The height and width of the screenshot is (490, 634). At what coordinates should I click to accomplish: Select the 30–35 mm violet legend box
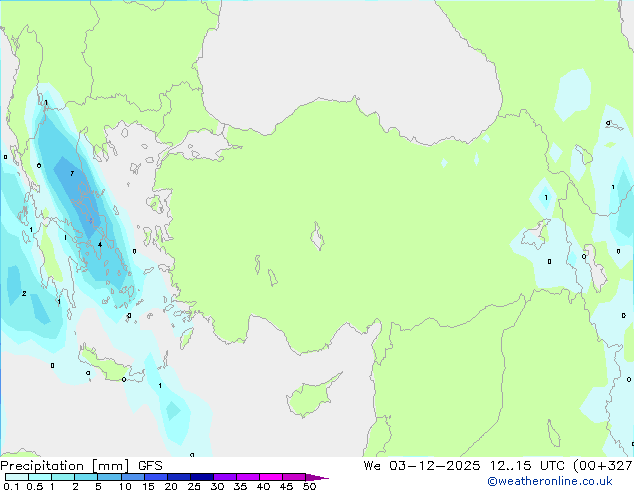225,477
